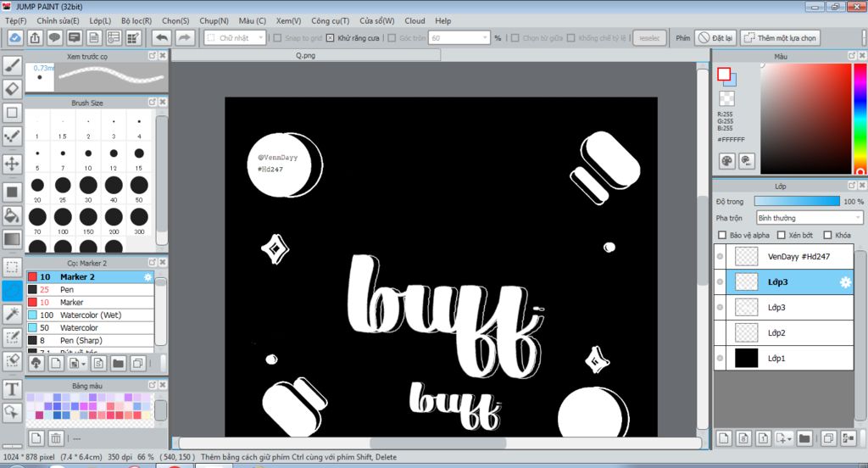Expand add-layer-type dropdown arrow in Lớp panel
This screenshot has height=468, width=868.
pyautogui.click(x=789, y=438)
